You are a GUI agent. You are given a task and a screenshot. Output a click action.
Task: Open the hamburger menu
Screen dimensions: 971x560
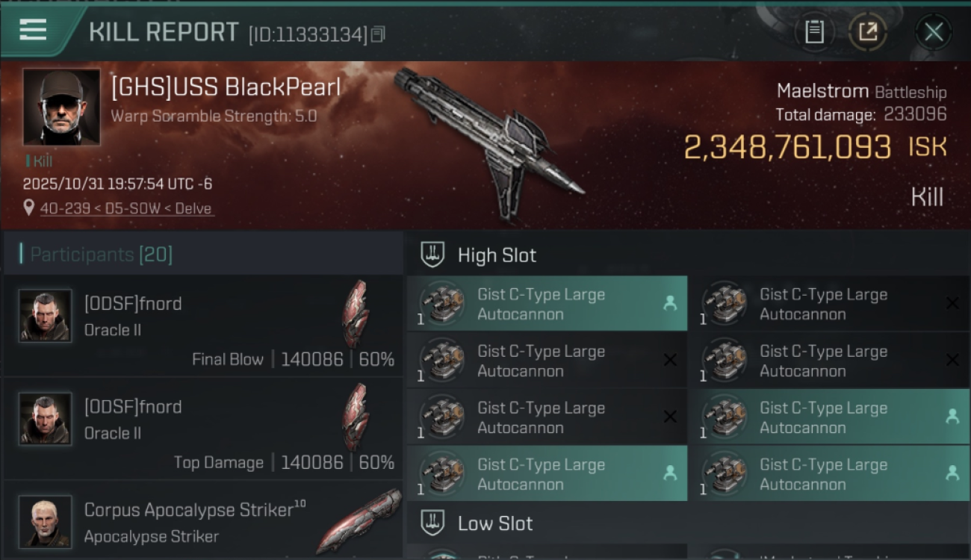(33, 31)
